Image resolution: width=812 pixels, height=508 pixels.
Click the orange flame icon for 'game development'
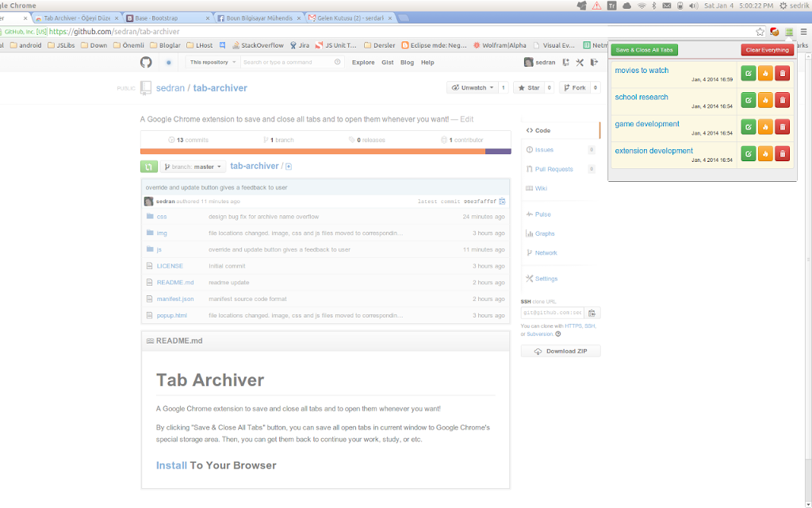(765, 127)
